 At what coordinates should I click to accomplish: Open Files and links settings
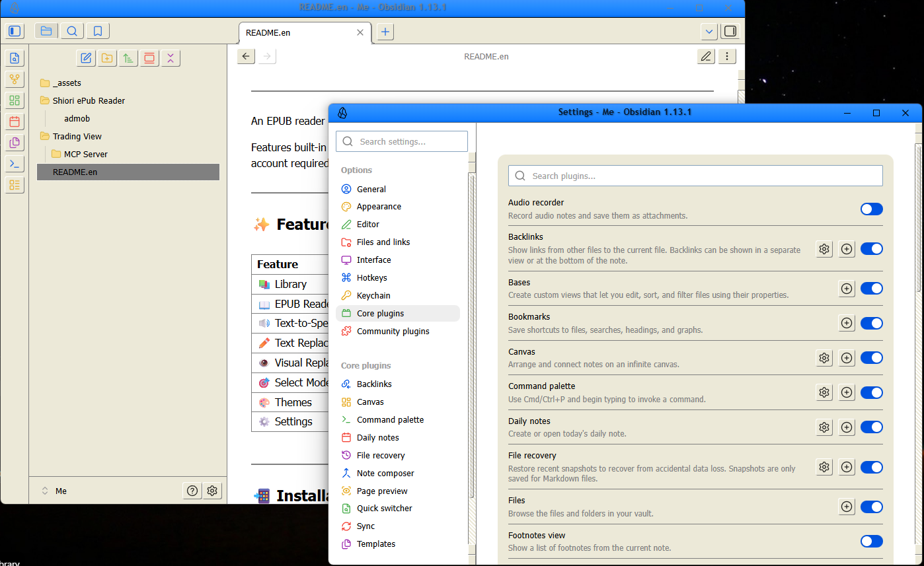pyautogui.click(x=398, y=242)
